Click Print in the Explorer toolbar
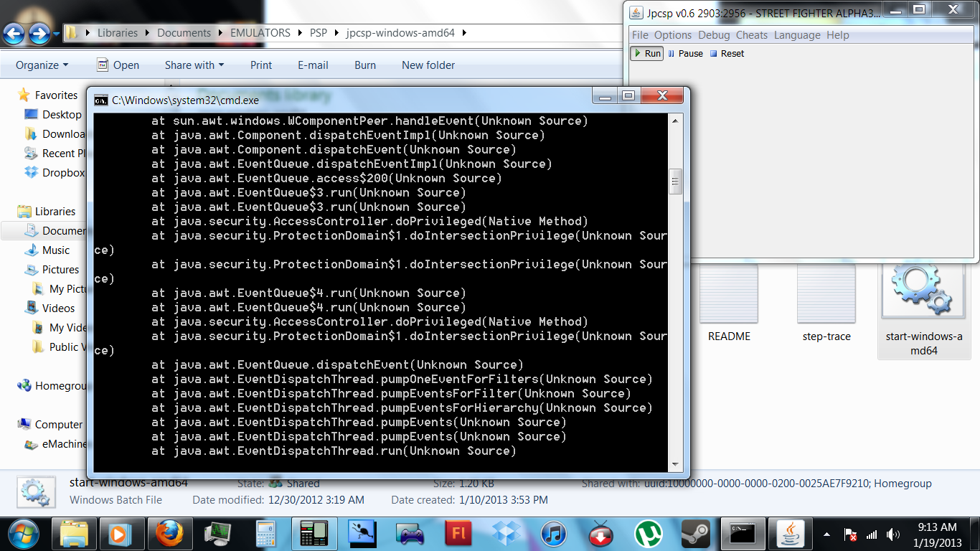 [x=261, y=65]
